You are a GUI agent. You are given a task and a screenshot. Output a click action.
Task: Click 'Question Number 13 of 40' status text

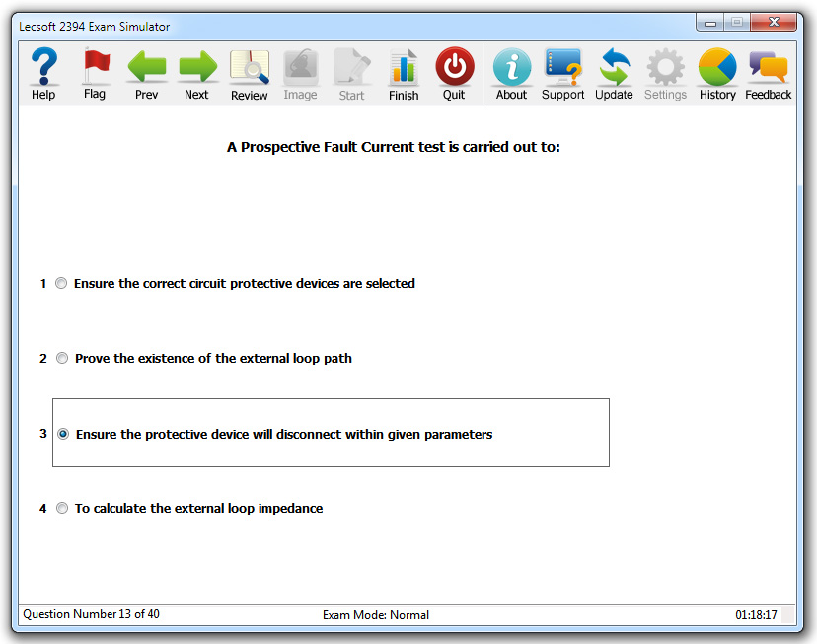(x=91, y=614)
